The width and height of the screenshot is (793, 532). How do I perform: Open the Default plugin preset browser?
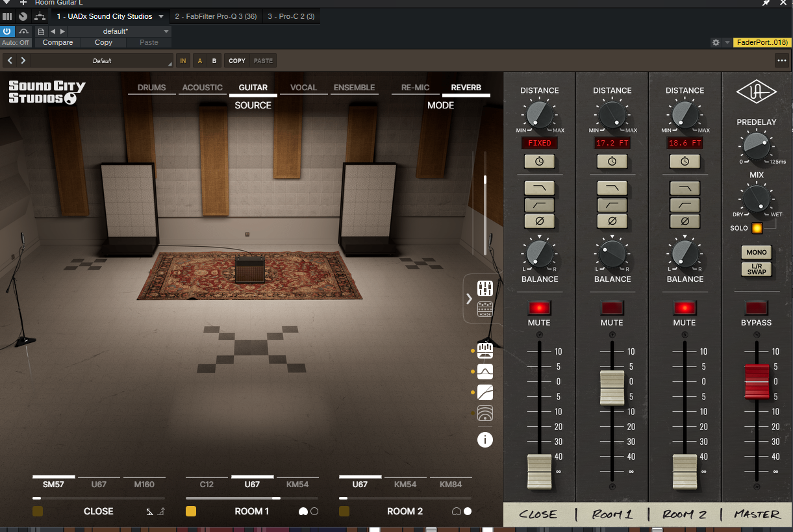[x=102, y=60]
